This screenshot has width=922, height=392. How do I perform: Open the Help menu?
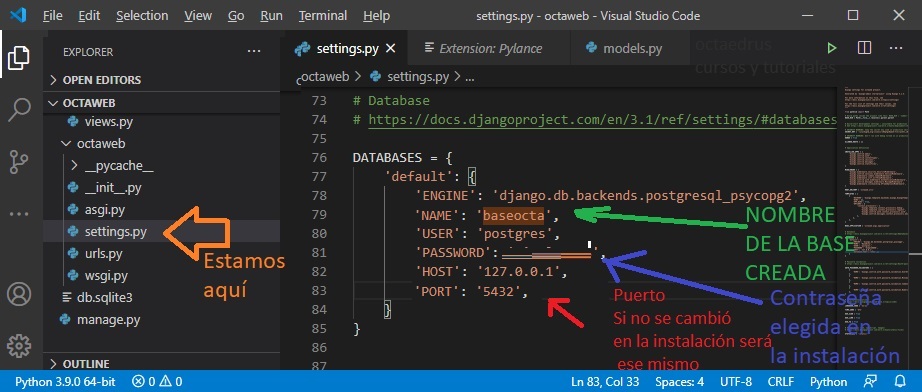(x=376, y=16)
